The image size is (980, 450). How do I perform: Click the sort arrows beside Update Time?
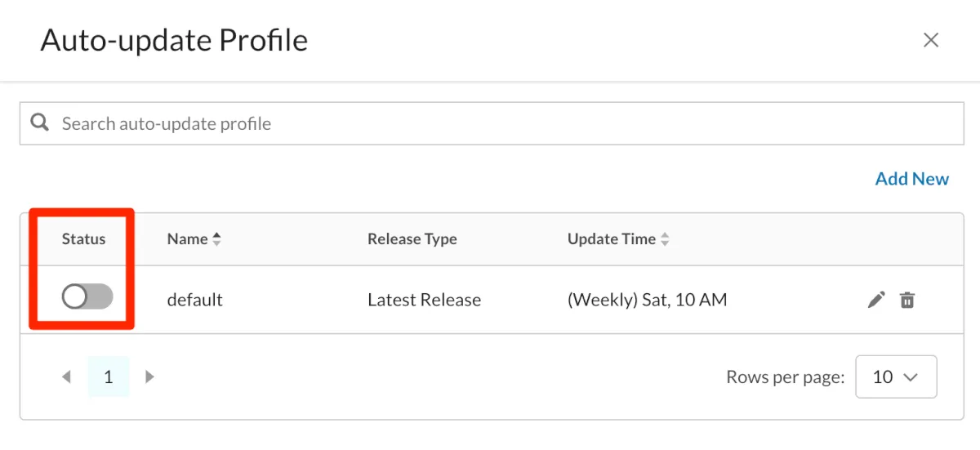pyautogui.click(x=665, y=239)
